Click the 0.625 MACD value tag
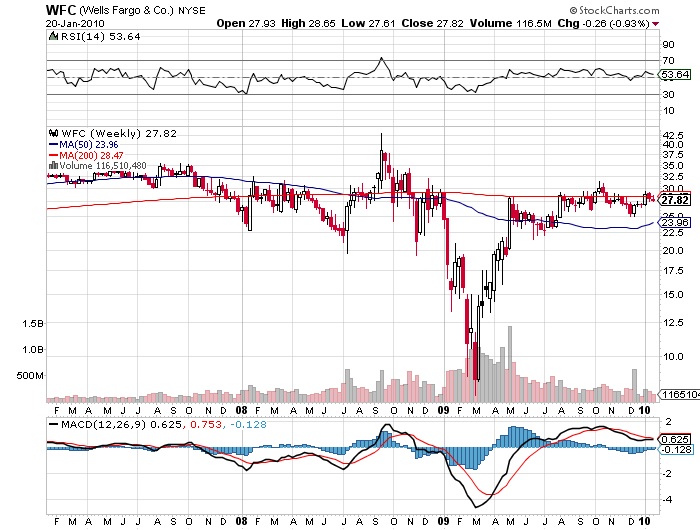700x530 pixels. pos(675,439)
